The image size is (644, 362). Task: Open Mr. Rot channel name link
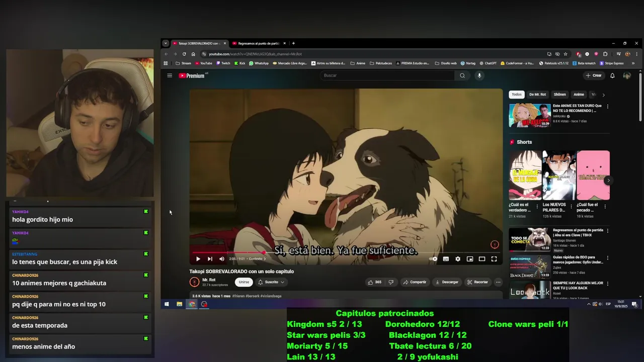pyautogui.click(x=209, y=280)
